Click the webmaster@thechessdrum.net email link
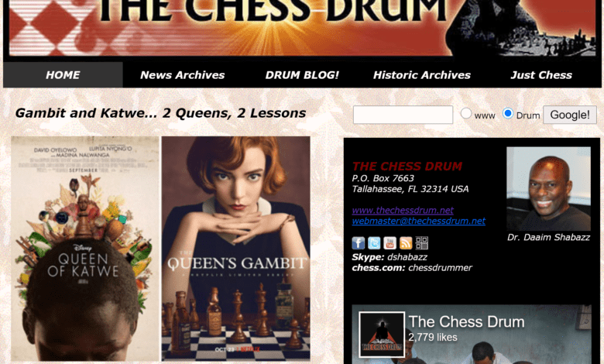 (418, 221)
